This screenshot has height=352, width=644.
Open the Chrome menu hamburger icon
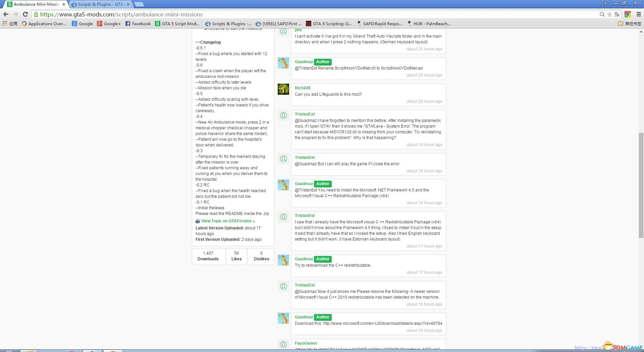(639, 14)
